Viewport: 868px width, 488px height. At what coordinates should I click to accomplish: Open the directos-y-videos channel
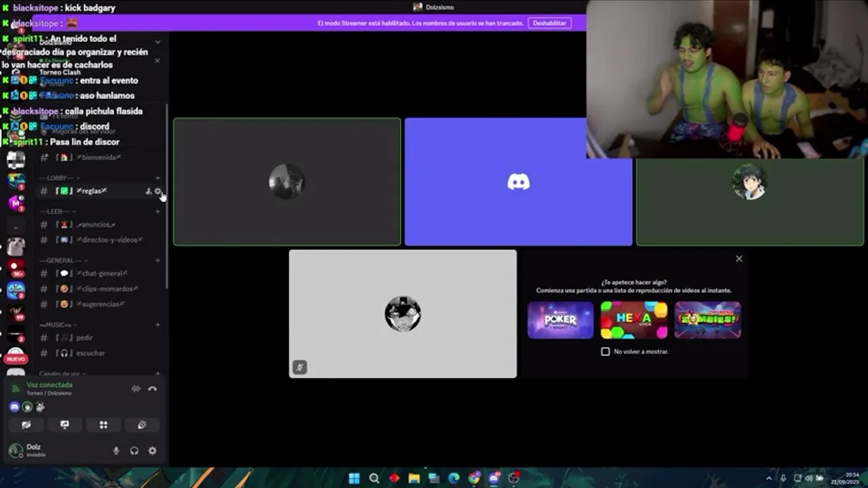pos(99,240)
